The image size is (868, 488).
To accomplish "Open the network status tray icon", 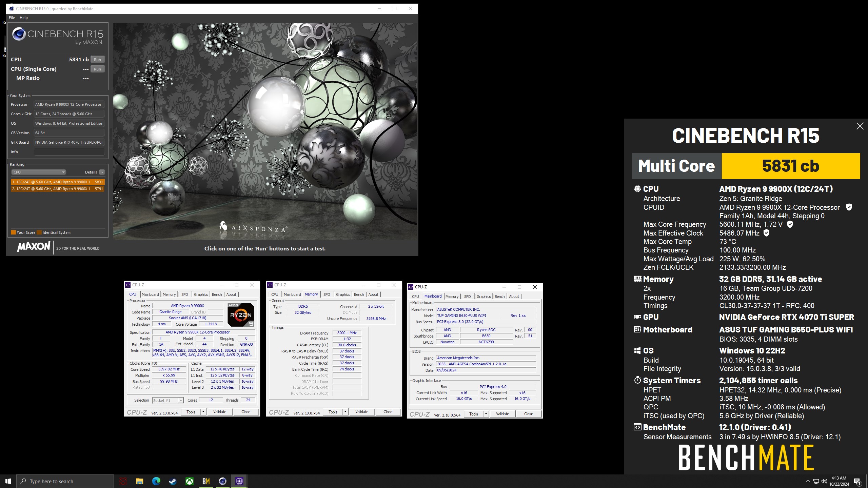I will [816, 481].
